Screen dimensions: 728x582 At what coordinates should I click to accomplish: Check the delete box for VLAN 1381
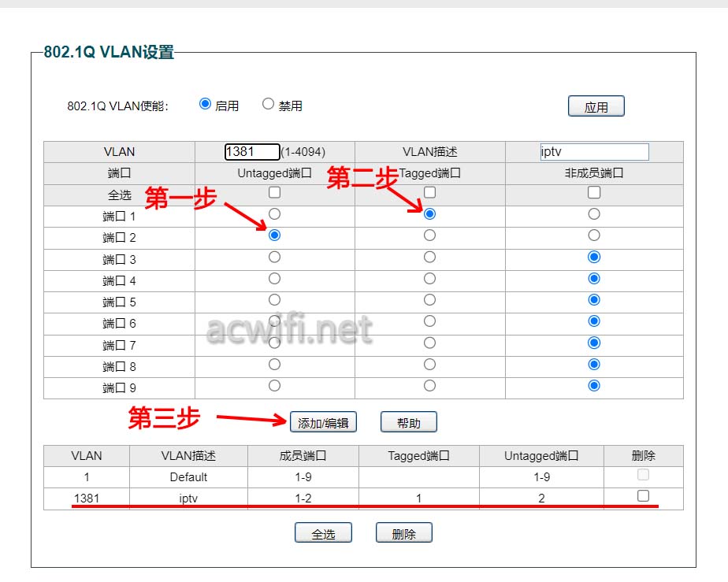[x=643, y=495]
